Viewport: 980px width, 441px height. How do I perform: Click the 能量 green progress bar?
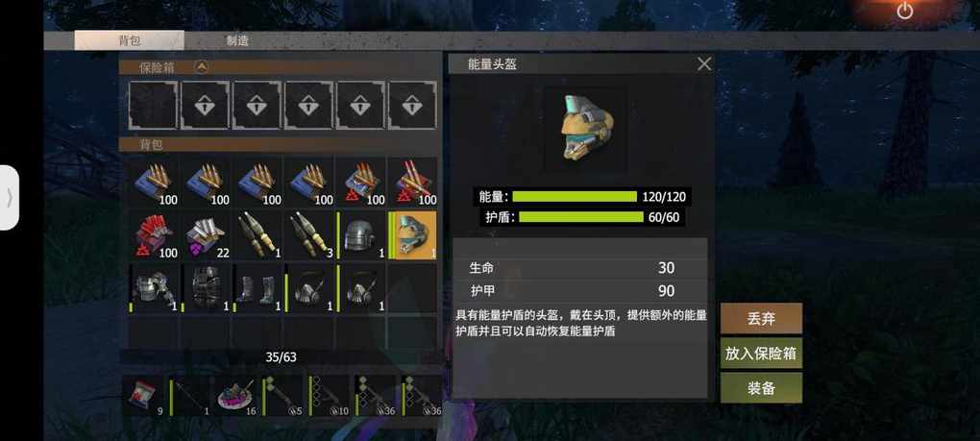[x=575, y=197]
